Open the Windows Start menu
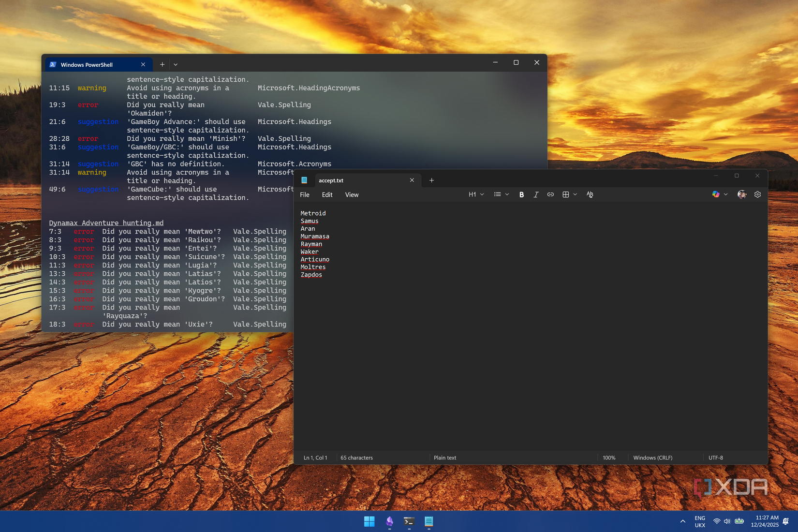This screenshot has height=532, width=798. (369, 521)
